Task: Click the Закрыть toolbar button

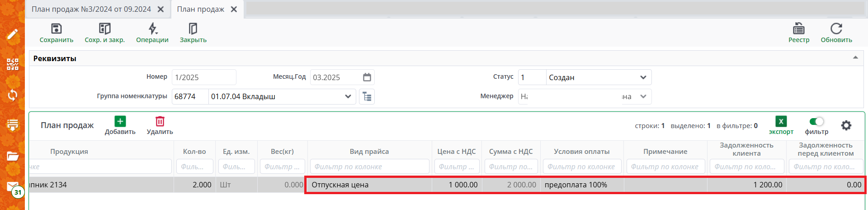Action: 193,33
